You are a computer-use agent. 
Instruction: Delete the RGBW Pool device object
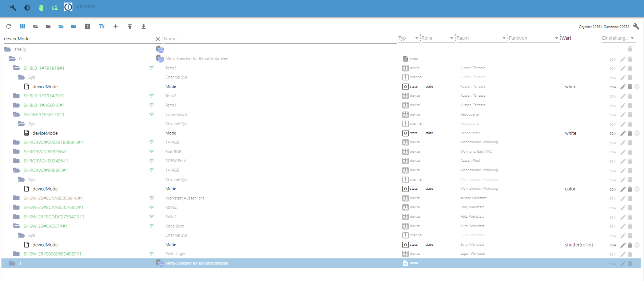[x=630, y=161]
